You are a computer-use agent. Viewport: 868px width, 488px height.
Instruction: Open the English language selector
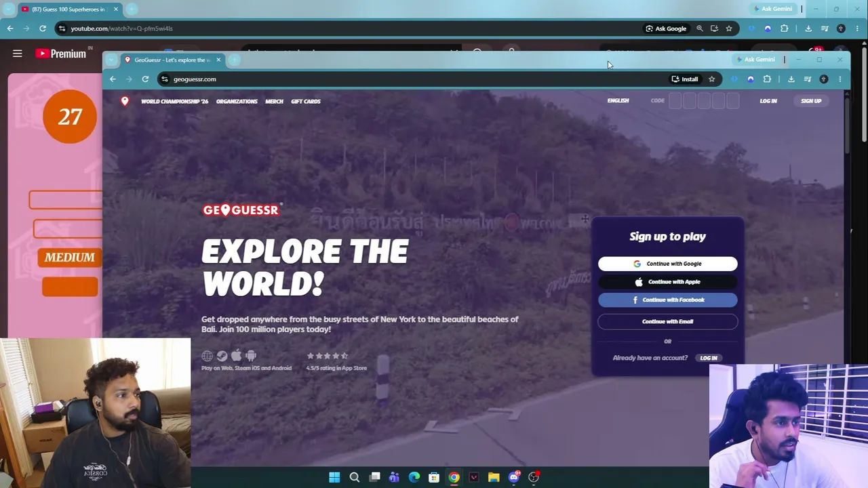click(x=618, y=101)
